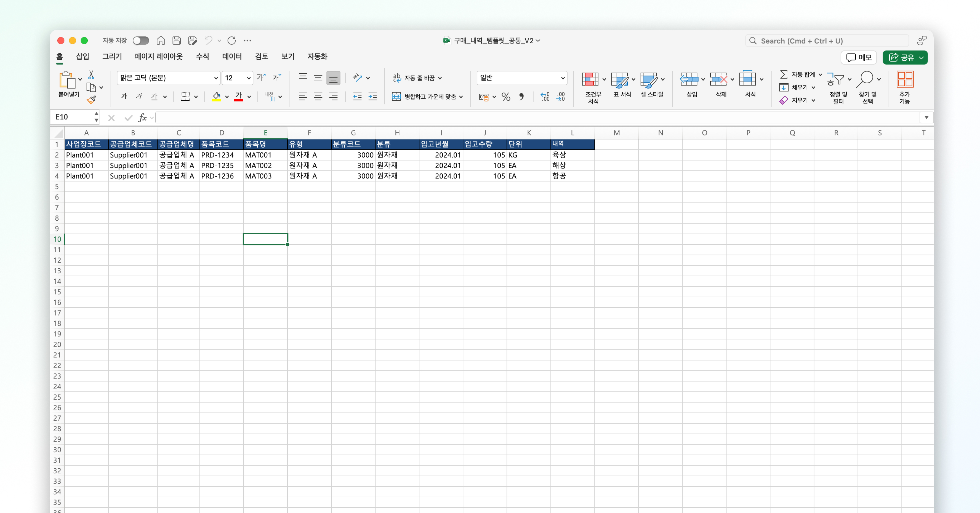The height and width of the screenshot is (513, 980).
Task: Click the decrease font size icon
Action: coord(276,78)
